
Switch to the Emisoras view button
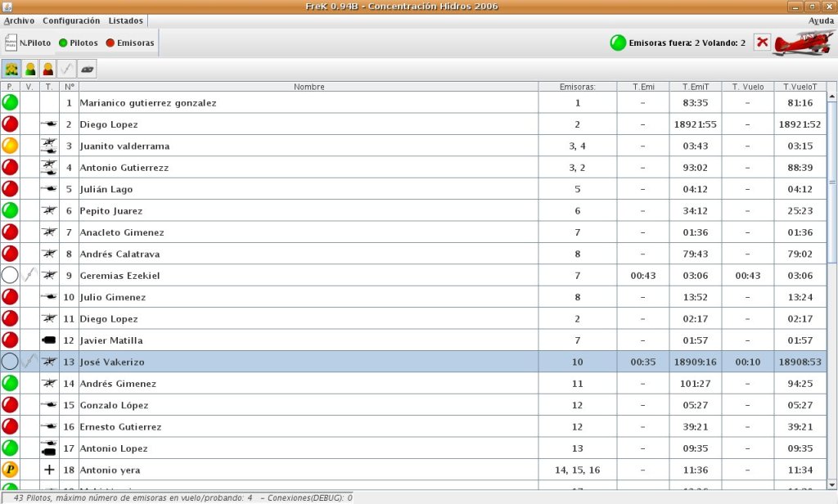click(x=129, y=43)
